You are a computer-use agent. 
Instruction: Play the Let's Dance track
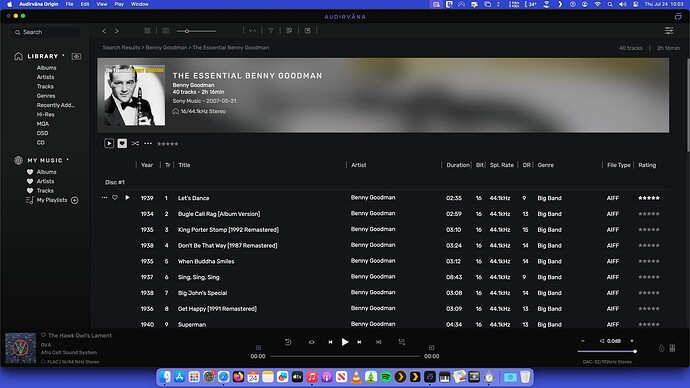[127, 198]
